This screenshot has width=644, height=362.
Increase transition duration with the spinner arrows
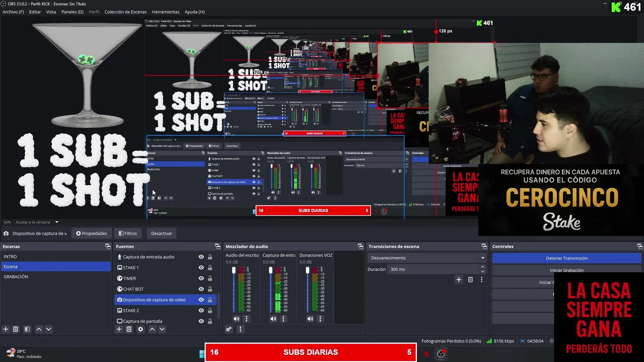(482, 267)
